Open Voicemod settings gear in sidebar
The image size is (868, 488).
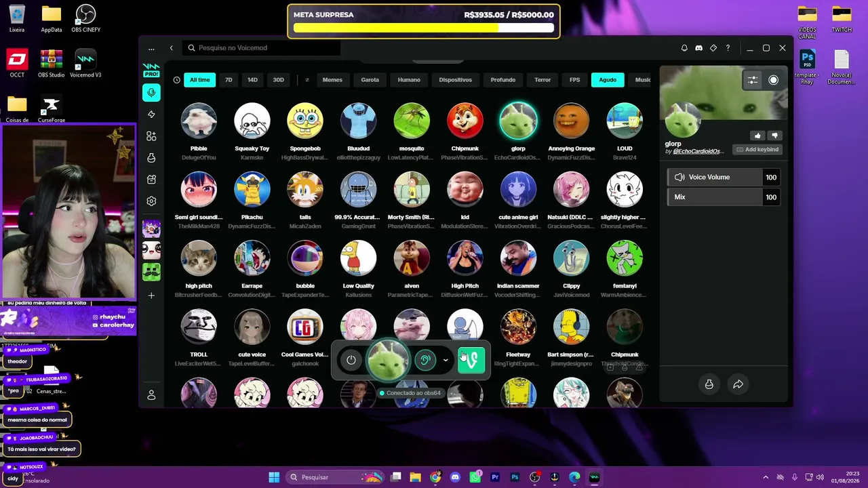coord(151,201)
